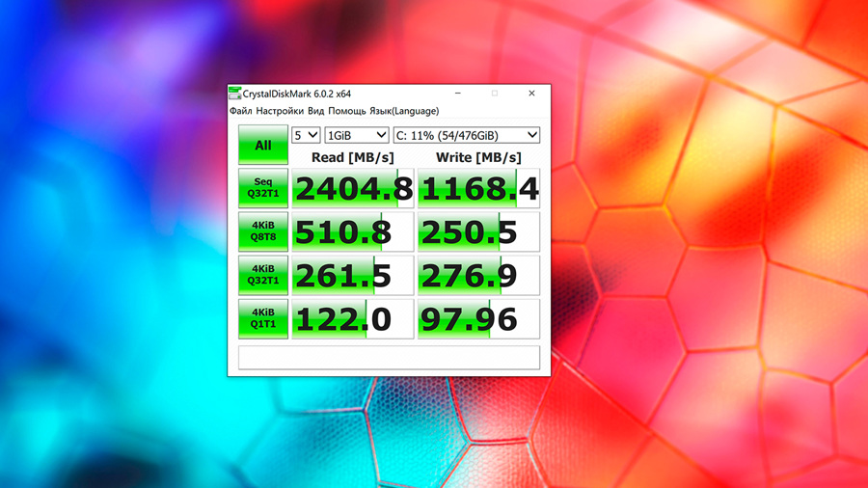Minimize the CrystalDiskMark window
868x488 pixels.
pos(458,93)
